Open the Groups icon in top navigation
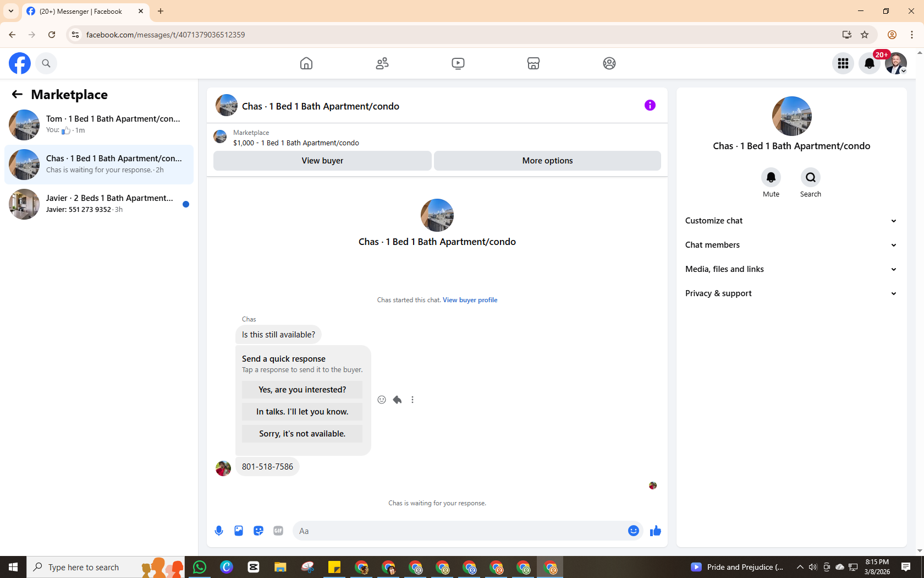This screenshot has height=578, width=924. (x=609, y=63)
